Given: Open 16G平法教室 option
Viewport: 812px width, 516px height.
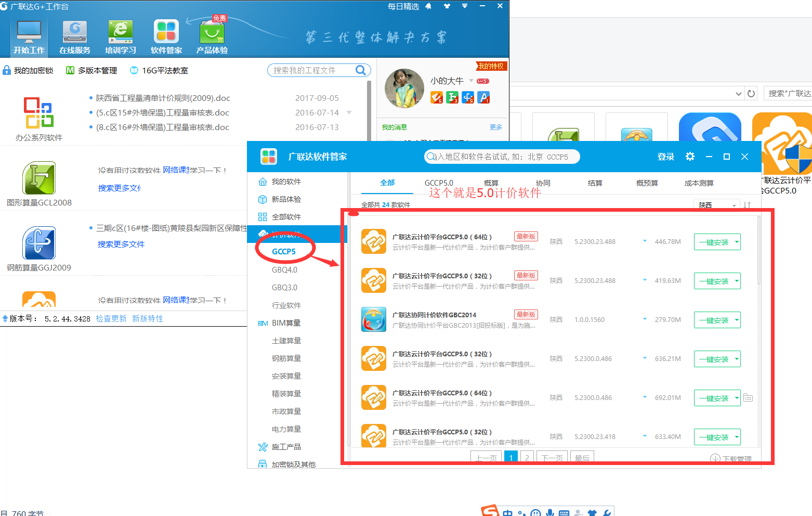Looking at the screenshot, I should pyautogui.click(x=159, y=70).
